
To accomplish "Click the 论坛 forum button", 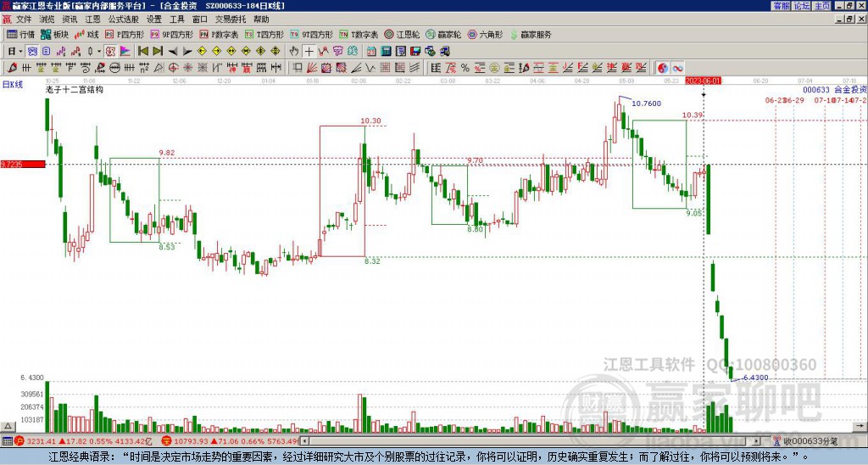I will tap(802, 6).
